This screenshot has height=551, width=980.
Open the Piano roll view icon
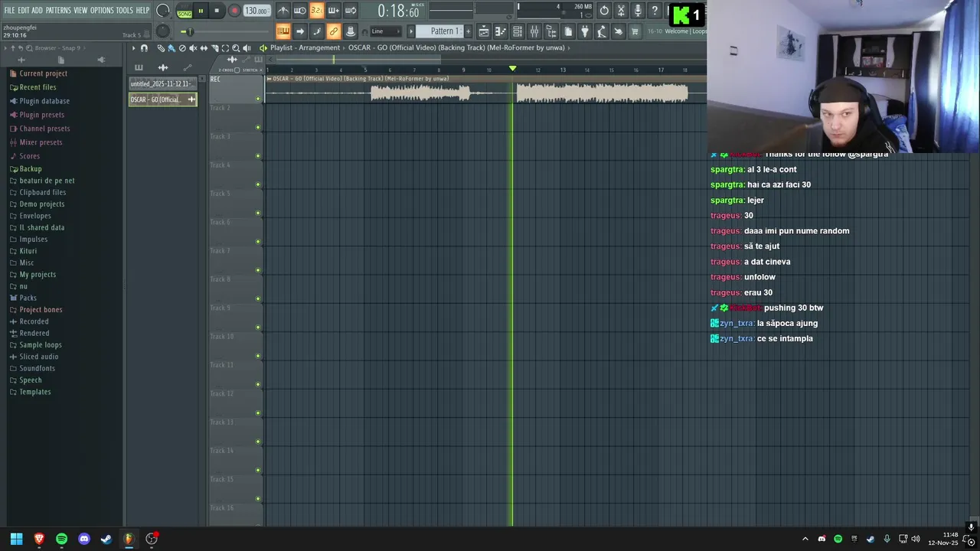(x=500, y=31)
